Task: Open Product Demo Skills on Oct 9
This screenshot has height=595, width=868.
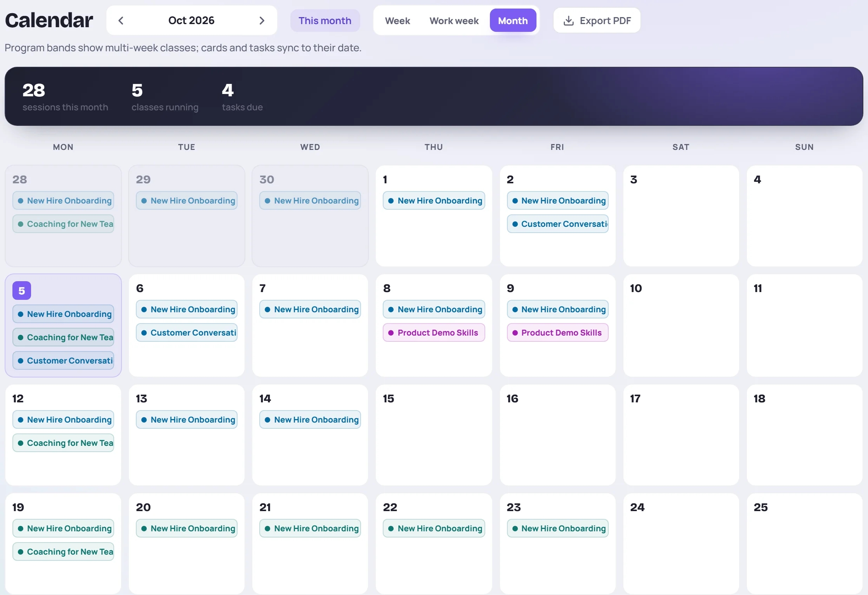Action: [x=558, y=332]
